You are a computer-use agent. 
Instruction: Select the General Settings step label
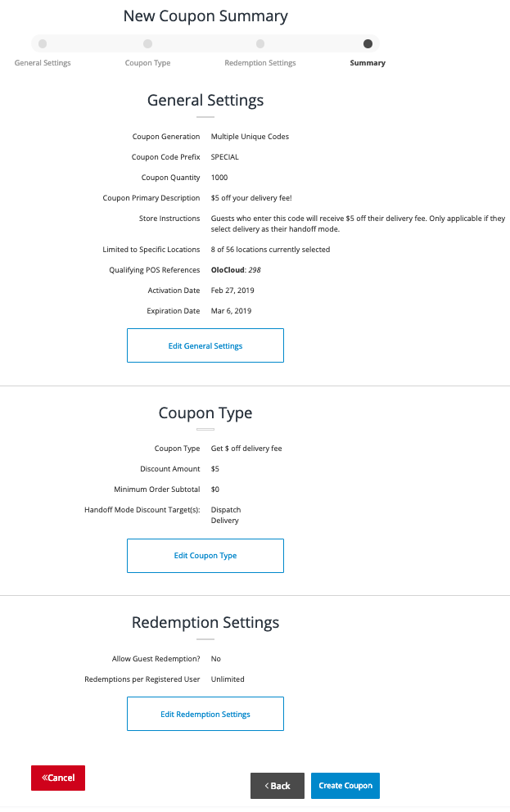(42, 62)
